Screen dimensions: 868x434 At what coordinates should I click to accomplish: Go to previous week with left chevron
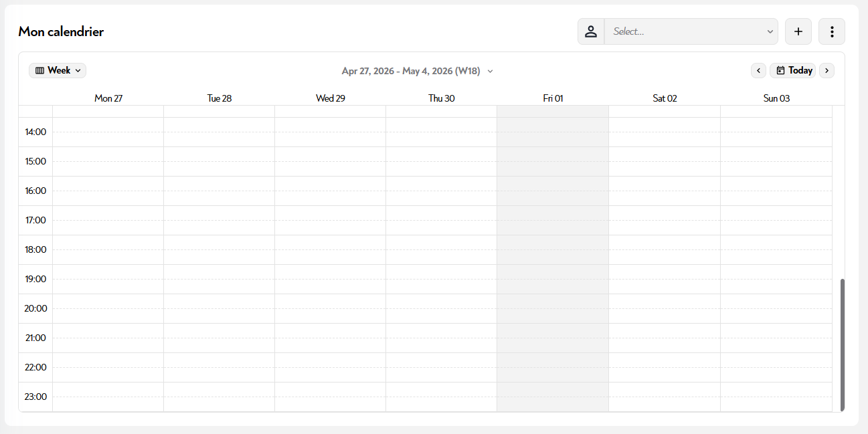pyautogui.click(x=758, y=71)
